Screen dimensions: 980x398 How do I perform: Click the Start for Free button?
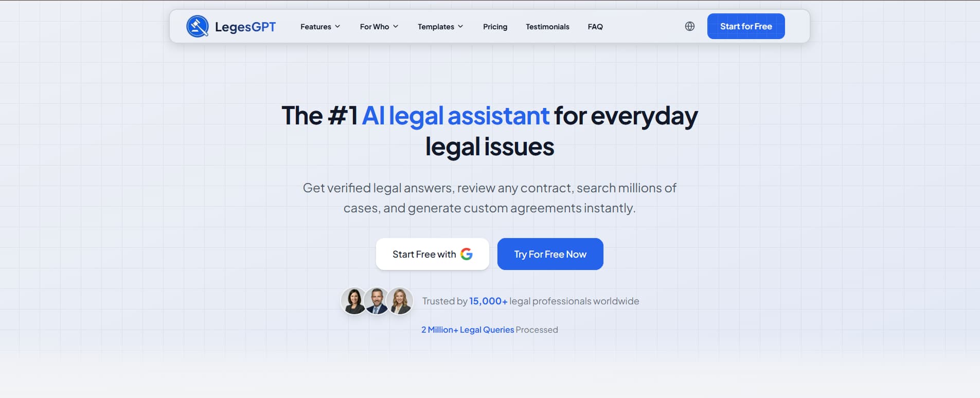pos(746,26)
